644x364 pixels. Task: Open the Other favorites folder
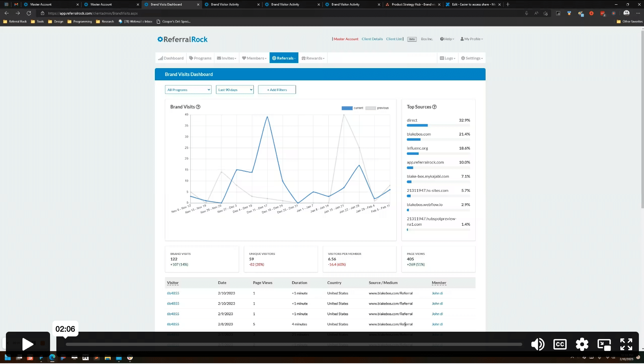[x=629, y=22]
